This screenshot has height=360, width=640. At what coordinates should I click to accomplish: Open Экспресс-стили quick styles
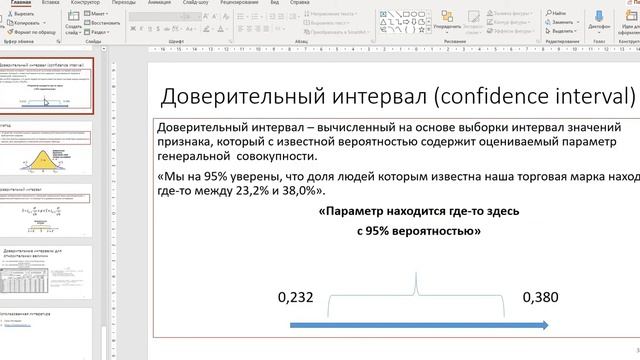click(x=473, y=23)
